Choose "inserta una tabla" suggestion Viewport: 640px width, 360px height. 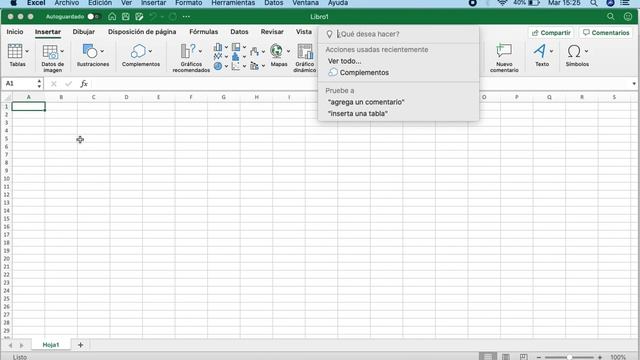[x=358, y=113]
